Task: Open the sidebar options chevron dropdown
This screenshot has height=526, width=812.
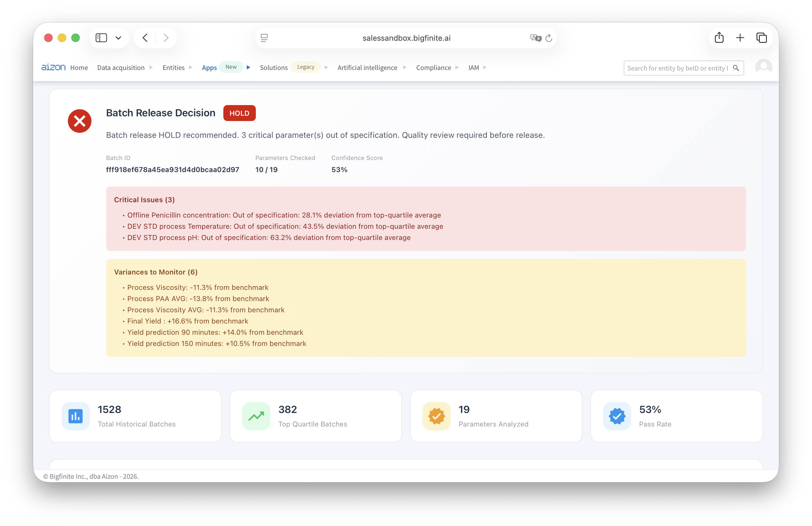Action: 118,37
